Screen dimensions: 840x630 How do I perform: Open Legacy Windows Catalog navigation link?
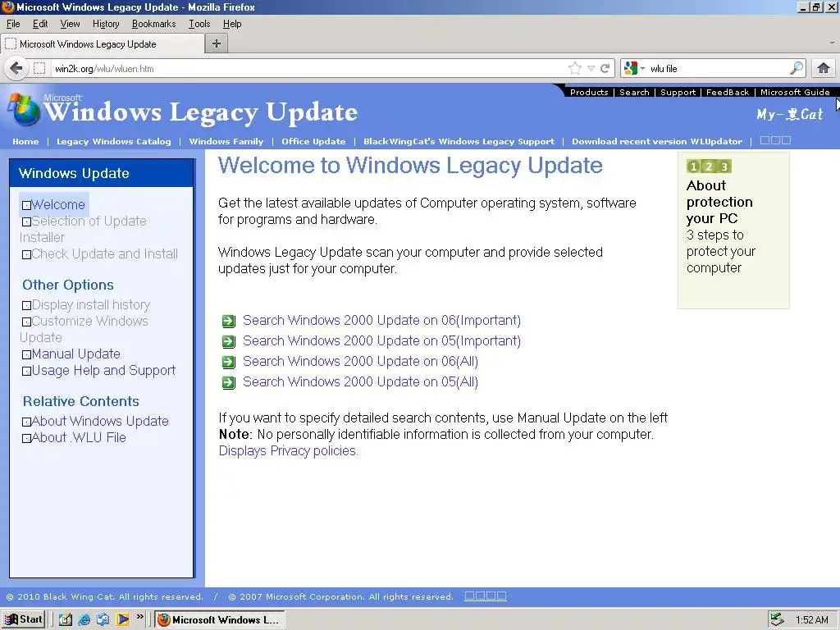(113, 141)
